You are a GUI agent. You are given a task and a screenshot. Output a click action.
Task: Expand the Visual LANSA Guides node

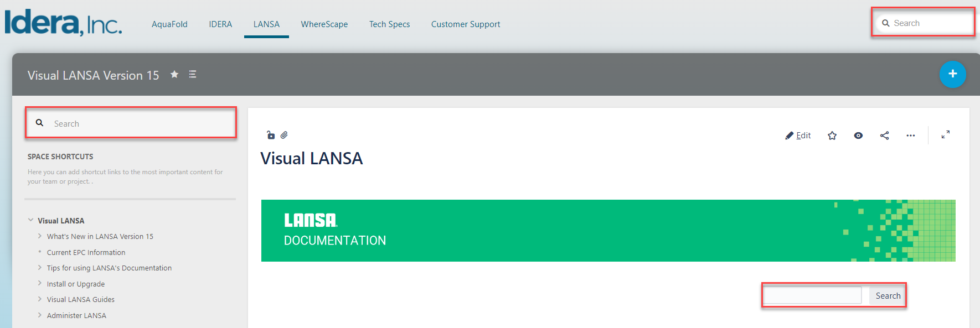click(40, 299)
